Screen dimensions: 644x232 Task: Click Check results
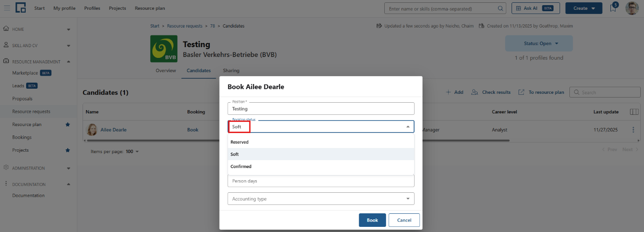tap(491, 92)
